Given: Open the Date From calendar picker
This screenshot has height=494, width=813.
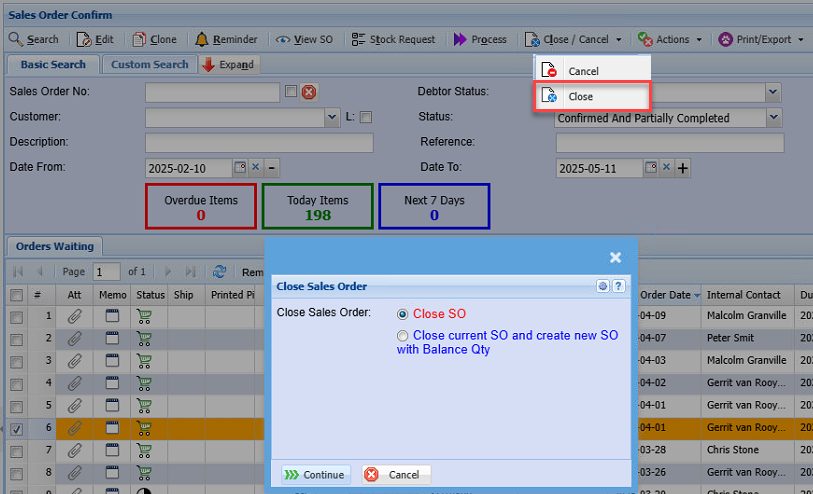Looking at the screenshot, I should 240,167.
